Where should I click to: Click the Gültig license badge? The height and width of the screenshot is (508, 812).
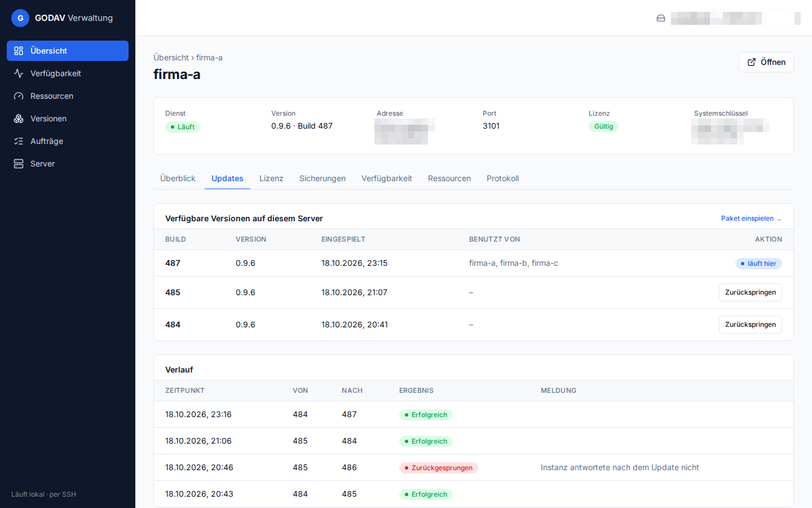603,126
